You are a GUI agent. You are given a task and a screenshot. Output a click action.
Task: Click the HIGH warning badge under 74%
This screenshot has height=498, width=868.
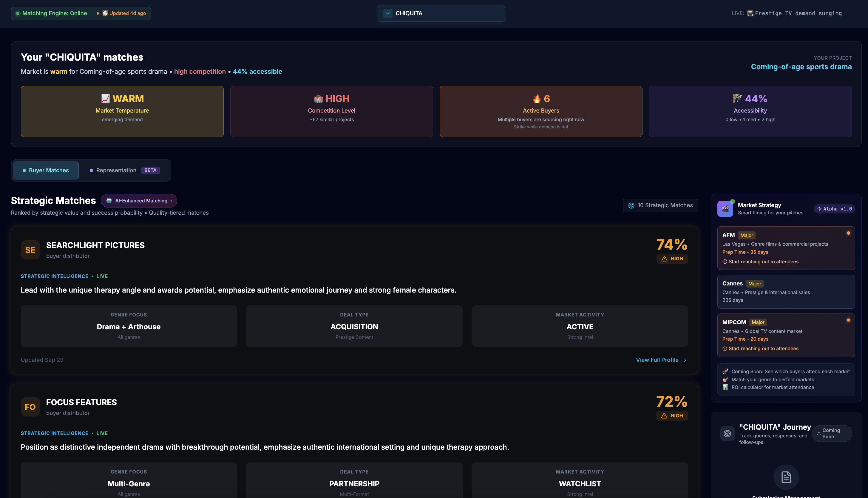[x=672, y=259]
